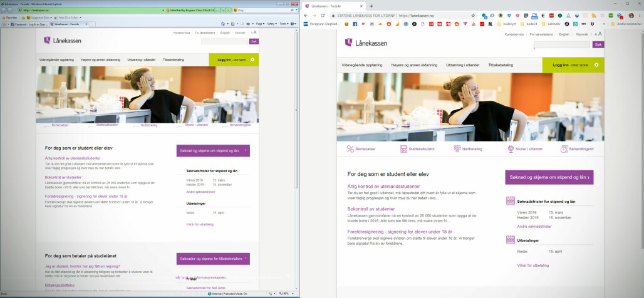Choose the larger A text size in Chrome
644x298 pixels.
[601, 34]
